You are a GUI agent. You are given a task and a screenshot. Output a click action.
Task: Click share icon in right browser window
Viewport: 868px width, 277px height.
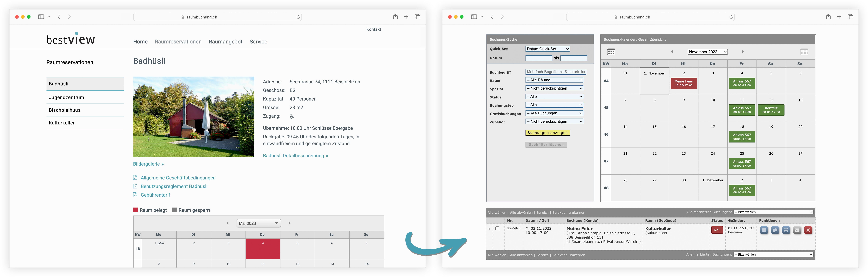(x=828, y=16)
